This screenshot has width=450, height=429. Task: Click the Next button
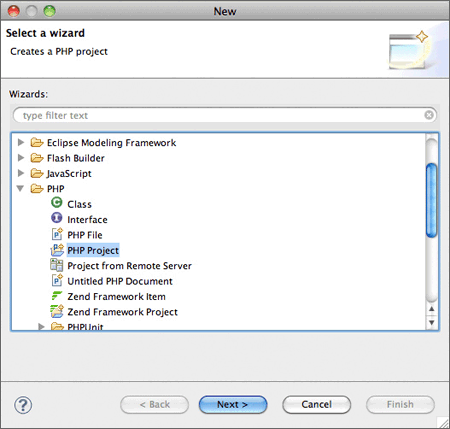(233, 405)
